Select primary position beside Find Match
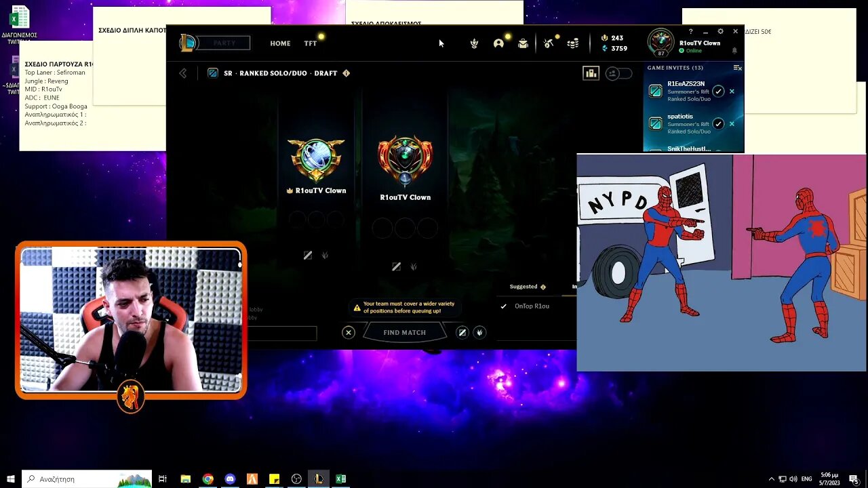868x488 pixels. click(462, 332)
